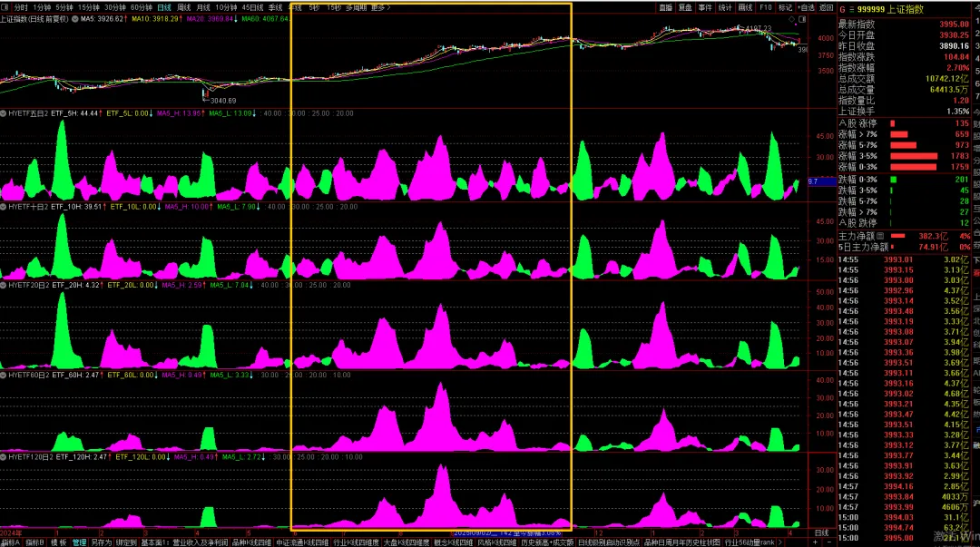Click the 最新指数 value 3995.00

coord(954,24)
